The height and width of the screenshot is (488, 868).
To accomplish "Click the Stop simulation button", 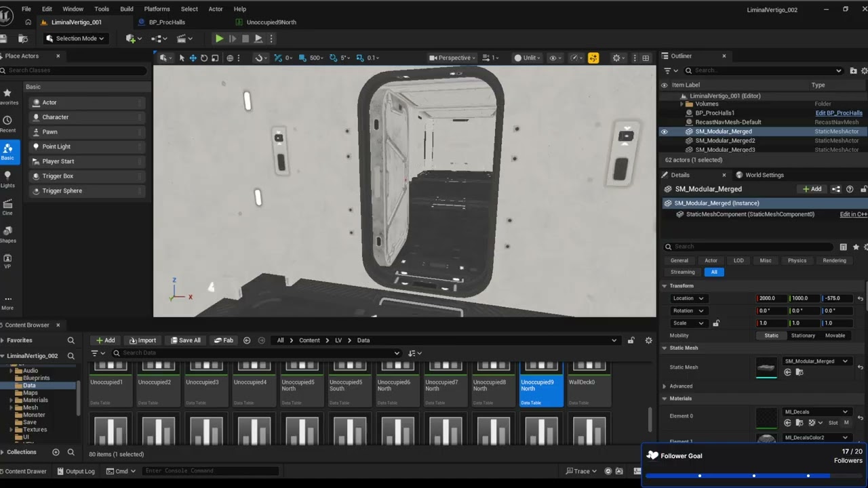I will tap(245, 39).
